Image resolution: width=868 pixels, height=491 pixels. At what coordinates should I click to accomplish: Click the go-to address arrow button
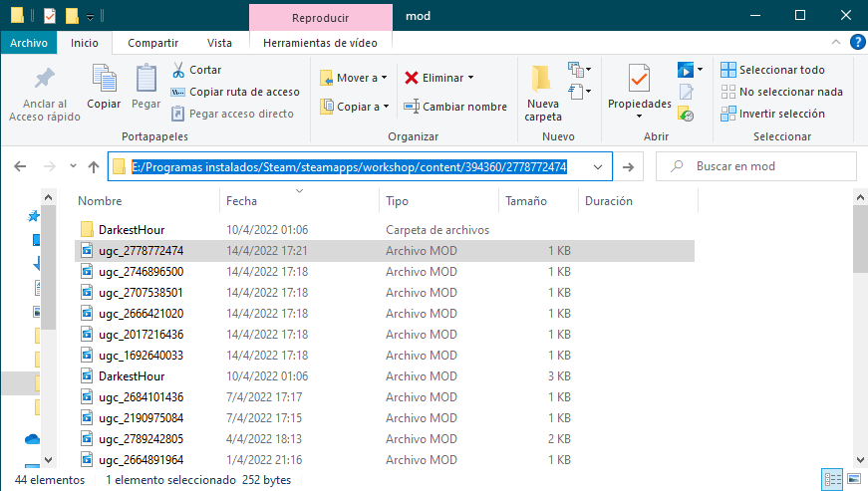pyautogui.click(x=628, y=166)
